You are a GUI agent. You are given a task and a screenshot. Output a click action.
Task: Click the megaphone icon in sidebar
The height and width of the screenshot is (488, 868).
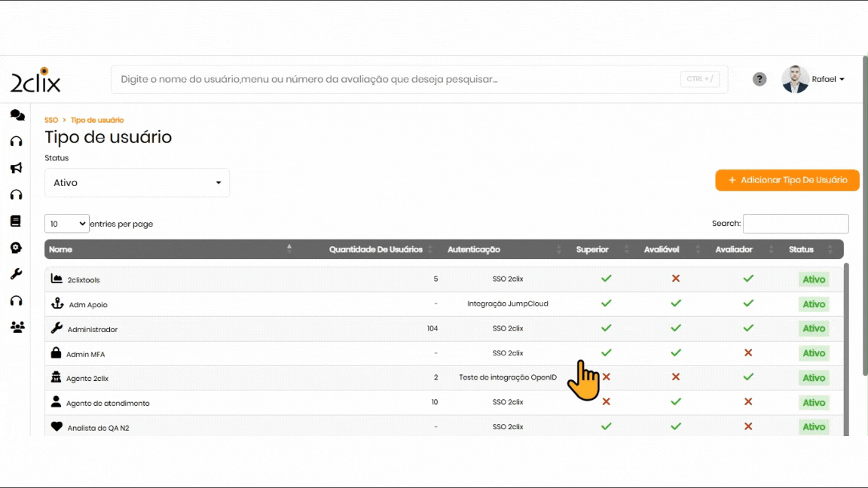click(x=16, y=168)
